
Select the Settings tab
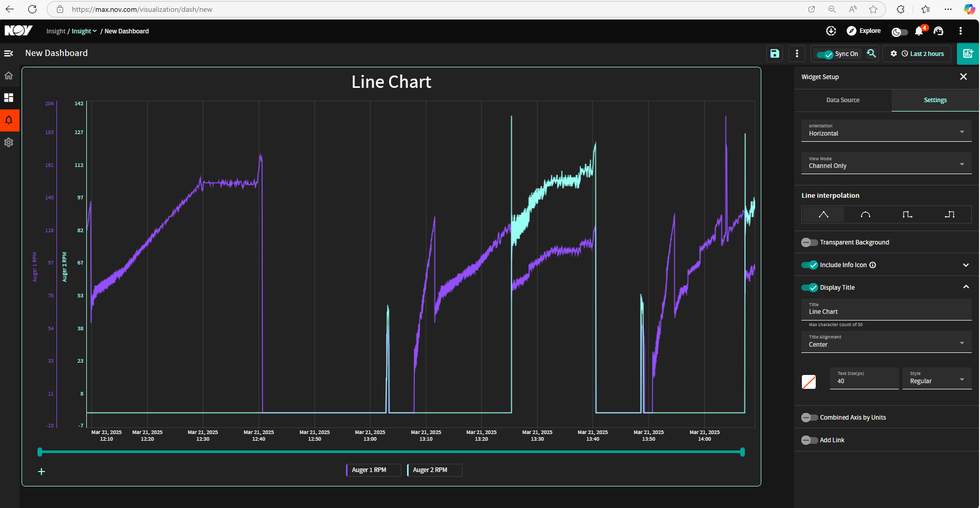[x=935, y=100]
